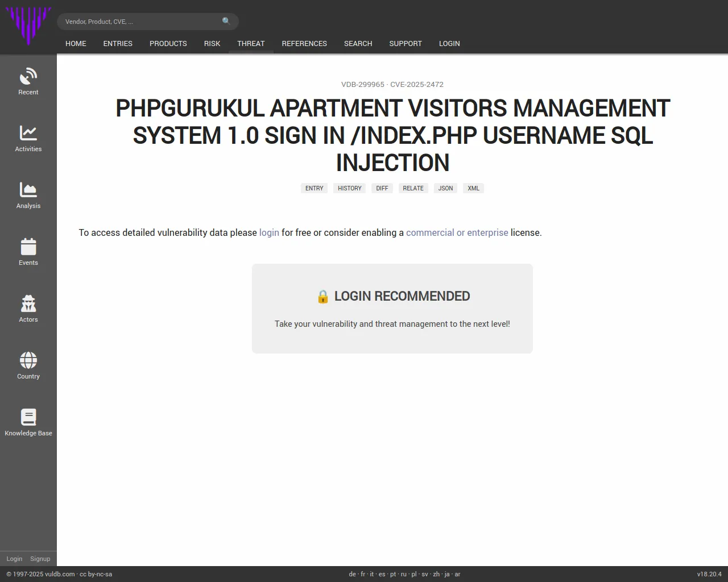Open the REFERENCES menu item

point(304,43)
